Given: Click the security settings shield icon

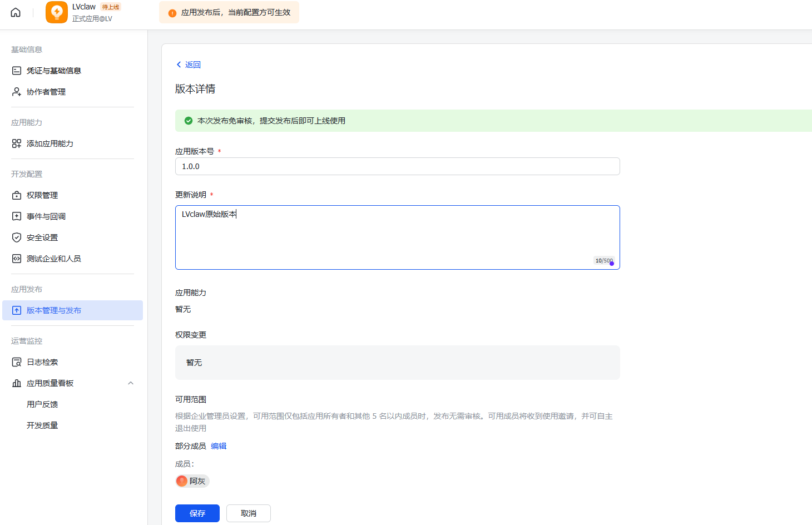Looking at the screenshot, I should pyautogui.click(x=17, y=237).
